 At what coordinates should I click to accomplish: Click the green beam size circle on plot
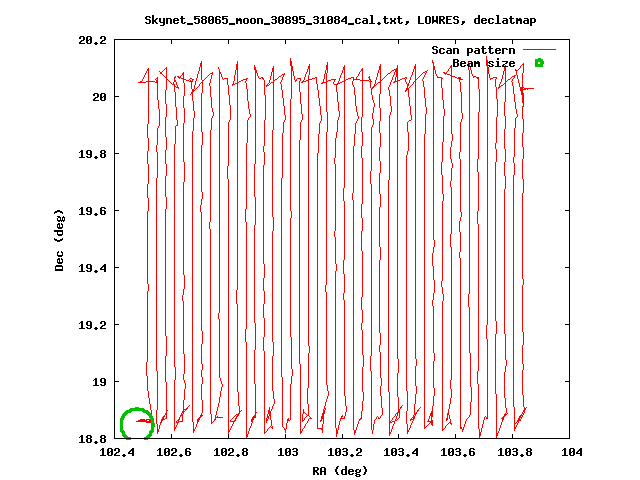pyautogui.click(x=137, y=424)
